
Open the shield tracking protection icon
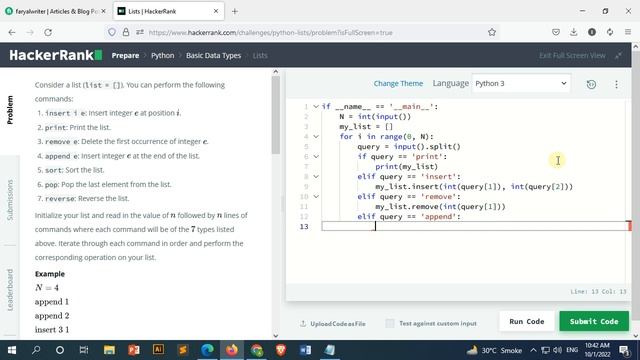click(x=112, y=32)
